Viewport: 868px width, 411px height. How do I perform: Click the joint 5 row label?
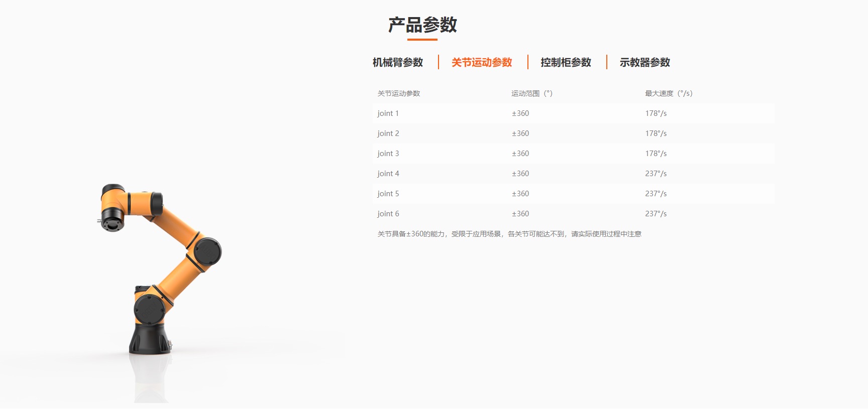click(x=388, y=194)
